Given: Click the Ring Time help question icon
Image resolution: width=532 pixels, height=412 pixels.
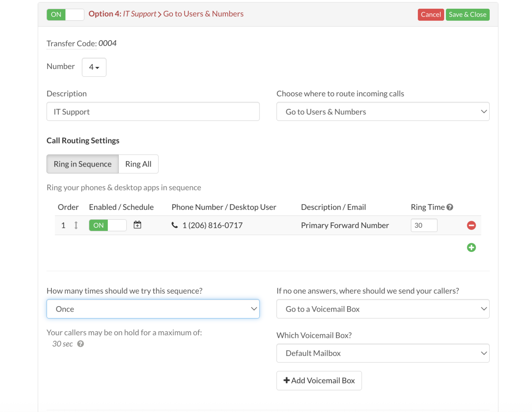Looking at the screenshot, I should coord(450,207).
